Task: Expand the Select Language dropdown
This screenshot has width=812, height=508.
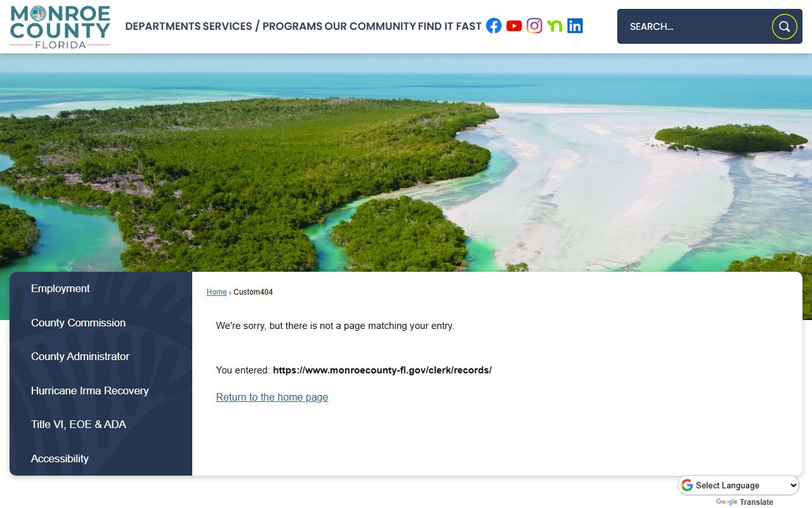Action: (738, 485)
